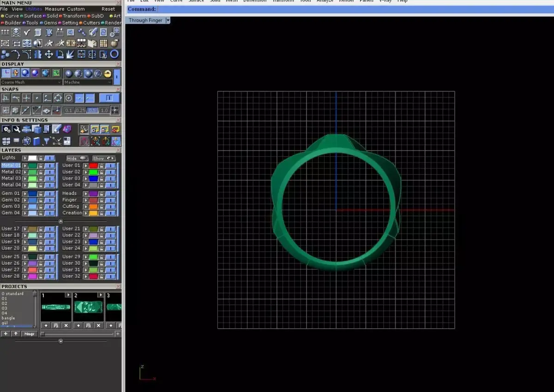Viewport: 554px width, 392px height.
Task: Open the Machine material dropdown
Action: point(88,82)
